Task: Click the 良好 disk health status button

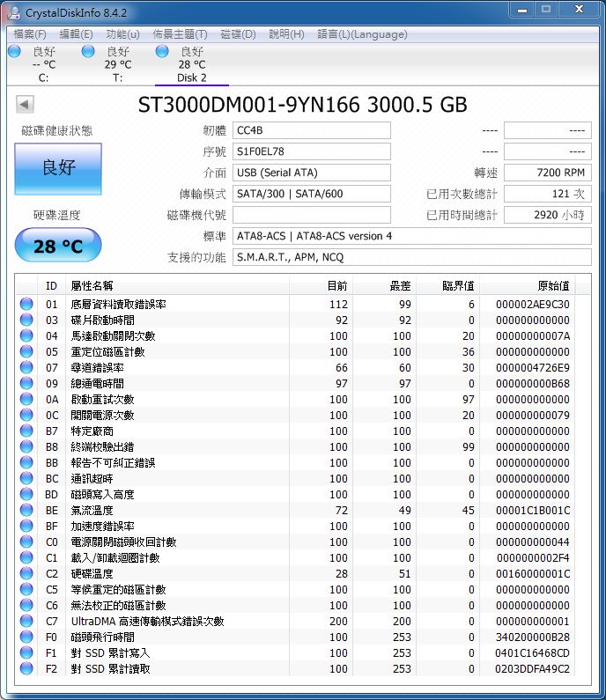Action: tap(58, 169)
